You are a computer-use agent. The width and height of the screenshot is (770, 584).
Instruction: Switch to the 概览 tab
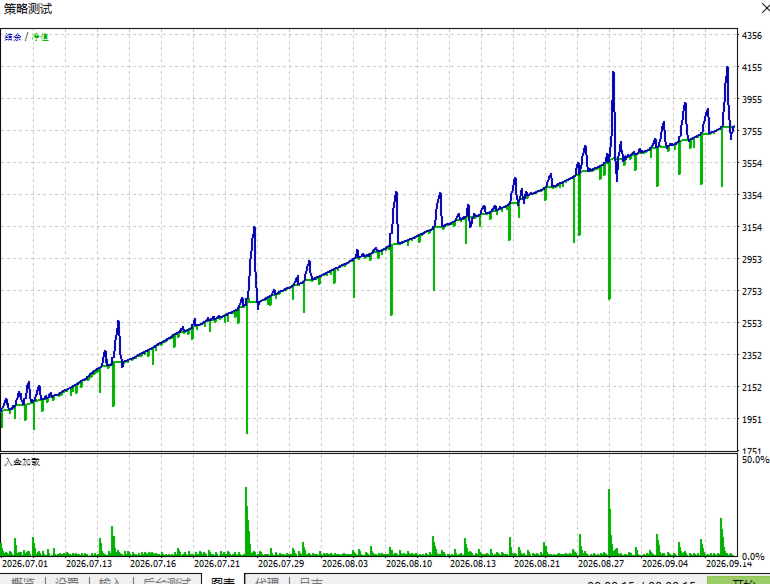(x=23, y=581)
